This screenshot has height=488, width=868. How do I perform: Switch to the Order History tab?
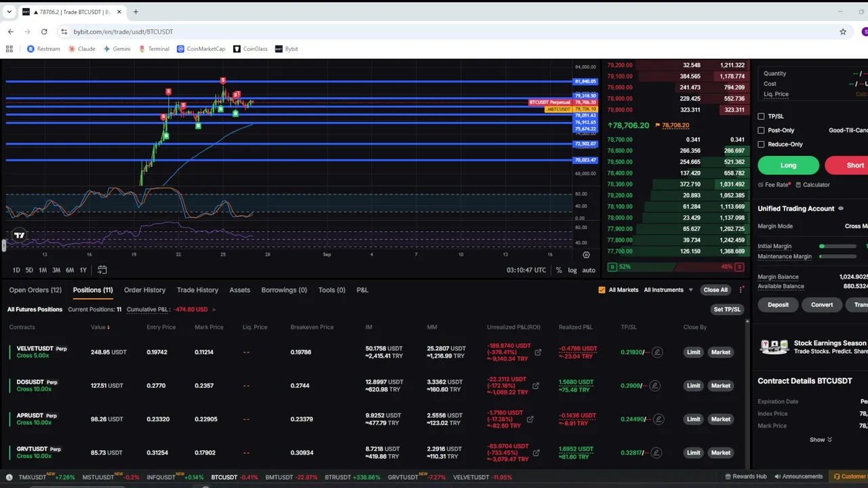click(x=144, y=290)
